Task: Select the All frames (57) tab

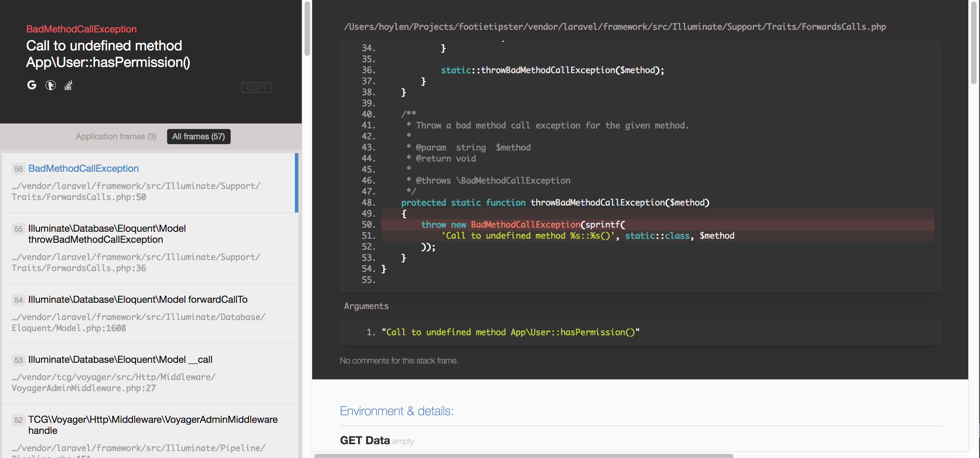Action: click(x=198, y=137)
